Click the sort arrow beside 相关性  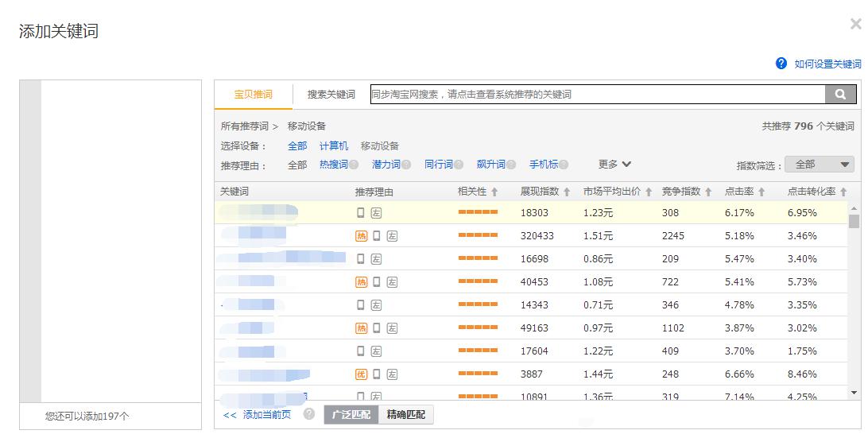click(x=494, y=192)
